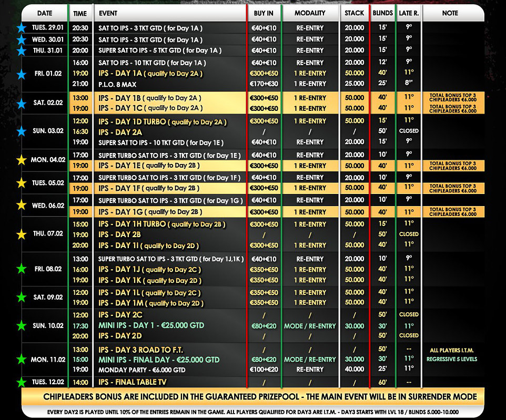Select the green star next to Fri. 08.02
Screen dimensions: 506x420
(22, 269)
